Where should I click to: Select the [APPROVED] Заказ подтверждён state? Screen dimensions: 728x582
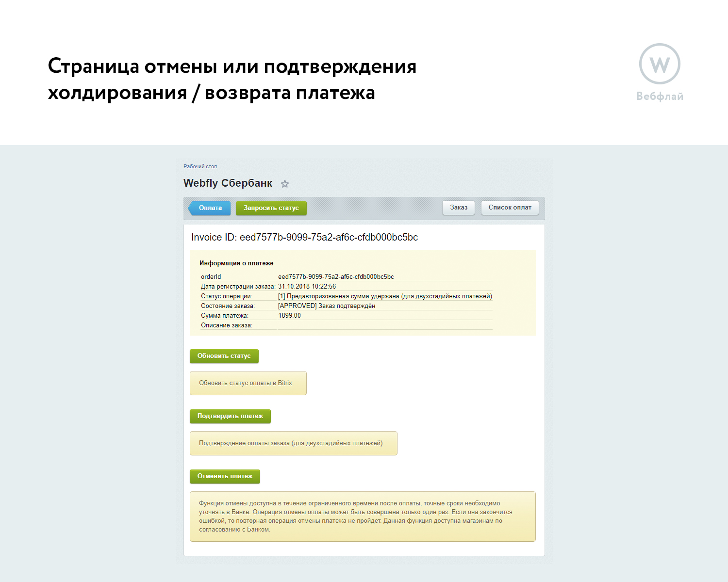tap(326, 306)
